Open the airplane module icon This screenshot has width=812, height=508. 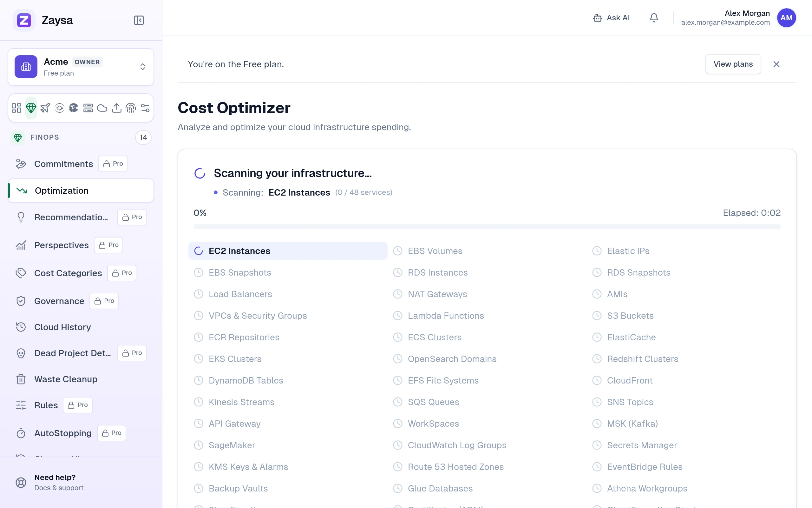[x=45, y=108]
